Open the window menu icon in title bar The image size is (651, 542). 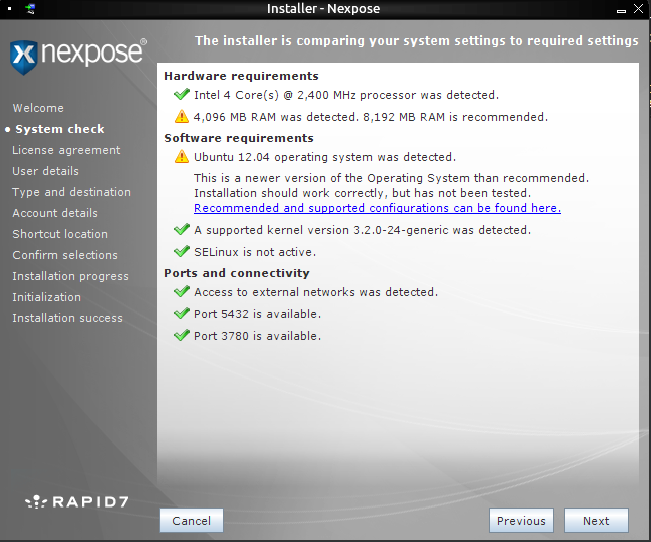point(9,8)
